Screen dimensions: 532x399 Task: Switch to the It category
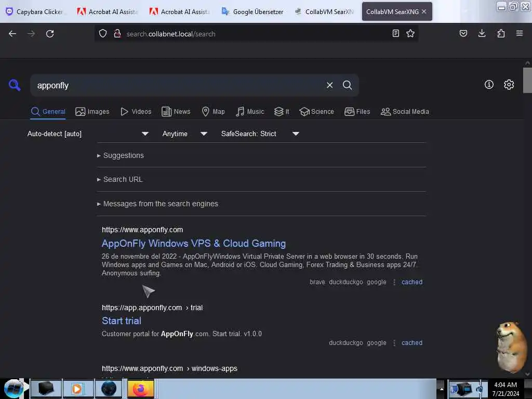(282, 112)
